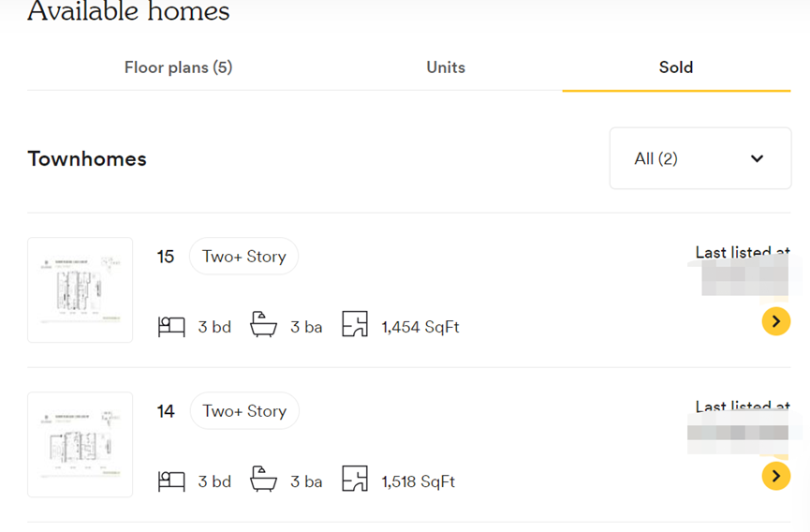The width and height of the screenshot is (810, 532).
Task: Click the bathtub icon for unit 15
Action: click(263, 326)
